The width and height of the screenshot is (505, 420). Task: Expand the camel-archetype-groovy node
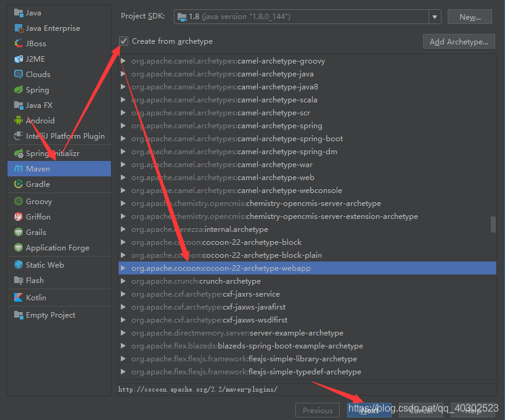tap(123, 61)
